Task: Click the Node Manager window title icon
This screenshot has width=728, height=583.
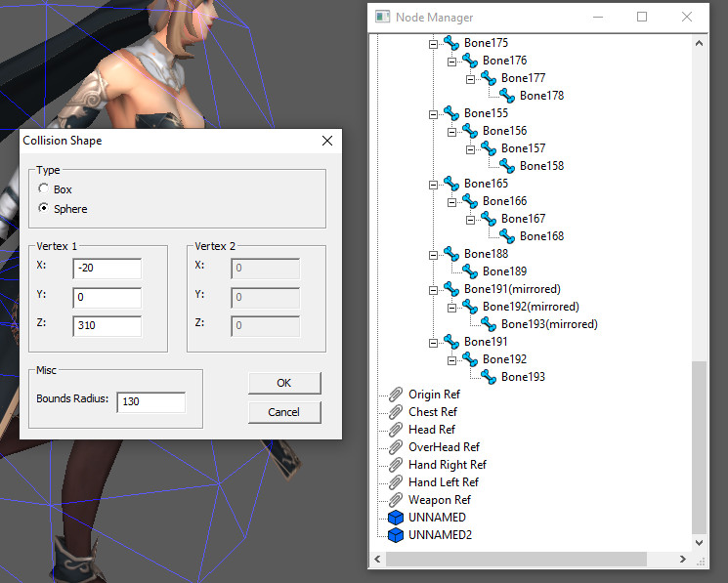Action: pyautogui.click(x=383, y=18)
